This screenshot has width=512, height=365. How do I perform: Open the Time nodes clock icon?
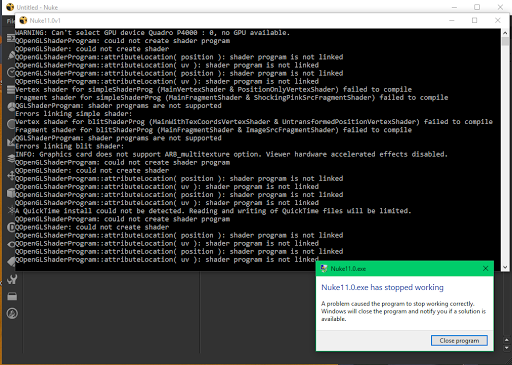pyautogui.click(x=11, y=73)
